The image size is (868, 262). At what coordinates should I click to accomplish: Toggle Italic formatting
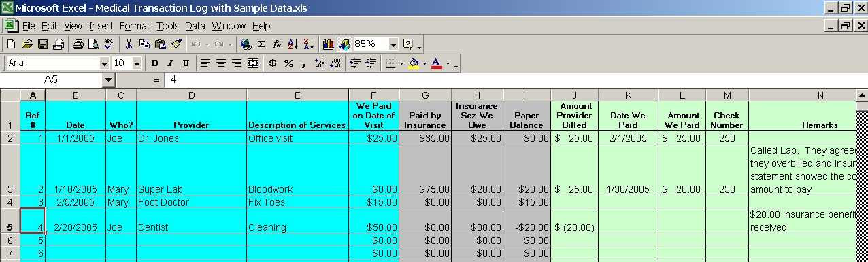[x=170, y=63]
